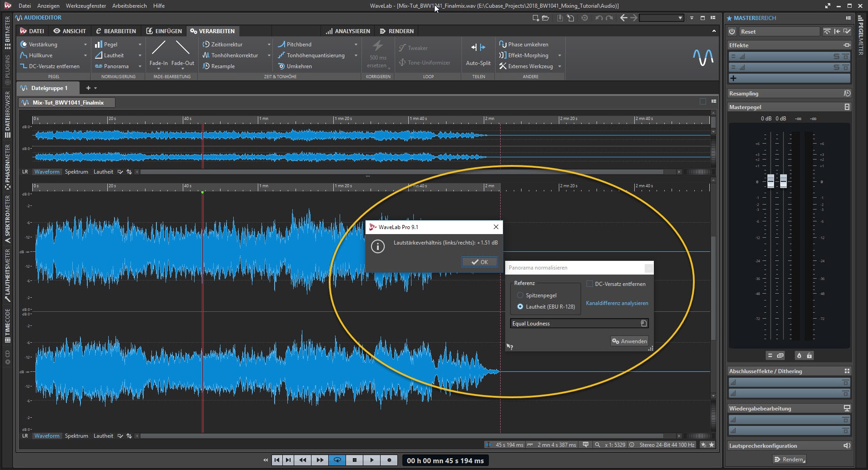
Task: Click the fast-forward transport button
Action: (x=320, y=460)
